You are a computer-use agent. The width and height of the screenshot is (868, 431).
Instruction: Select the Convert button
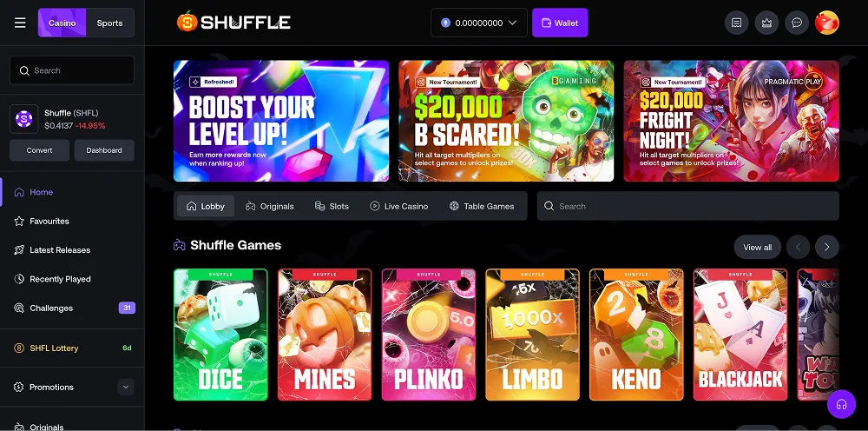click(39, 150)
